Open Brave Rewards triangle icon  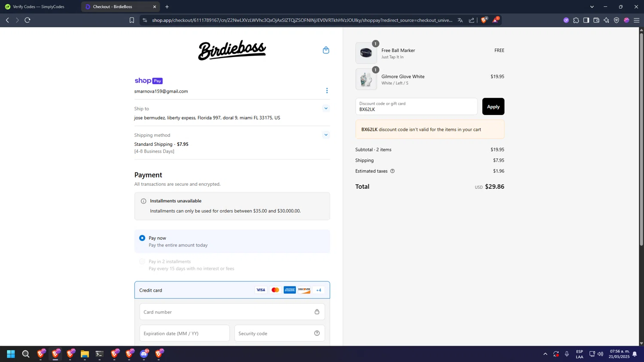(x=495, y=20)
